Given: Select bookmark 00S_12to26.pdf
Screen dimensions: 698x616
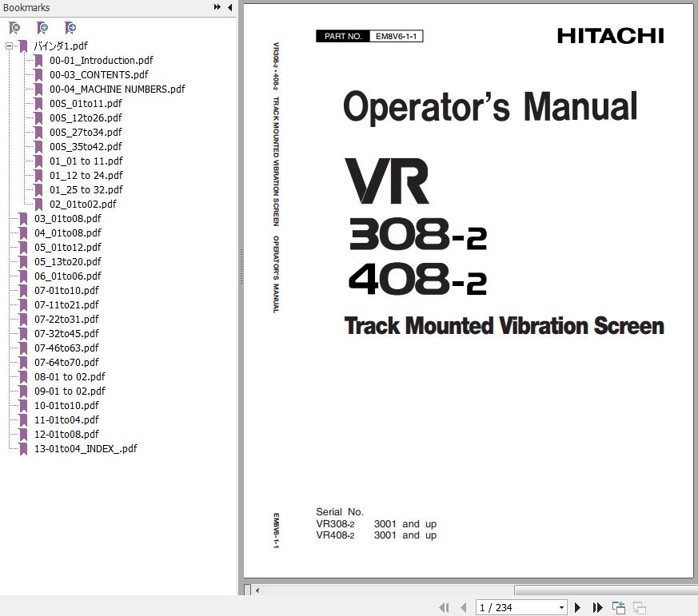Looking at the screenshot, I should pos(86,118).
